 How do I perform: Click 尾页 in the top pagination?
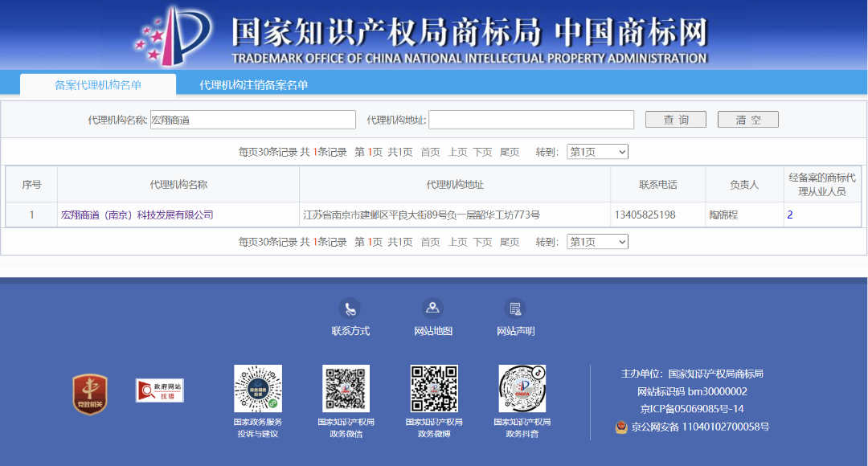(510, 152)
